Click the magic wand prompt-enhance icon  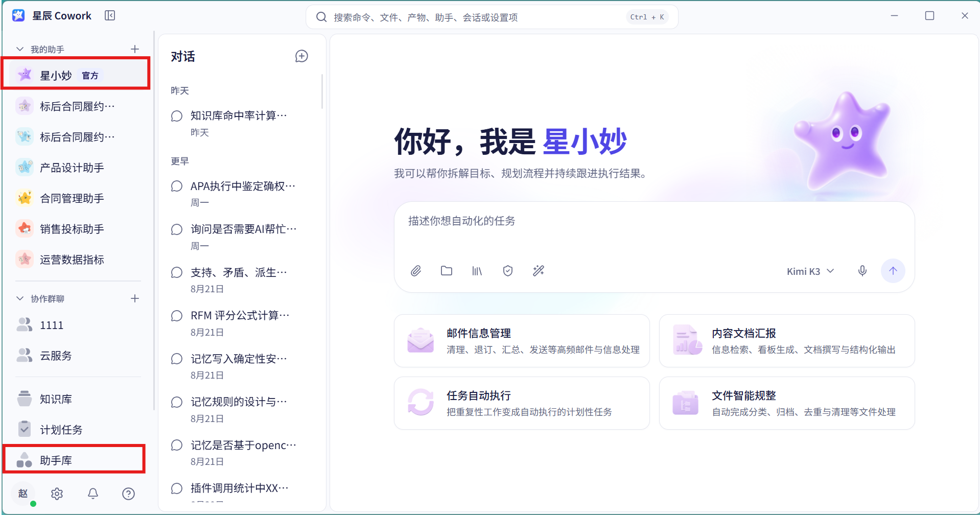pos(539,271)
